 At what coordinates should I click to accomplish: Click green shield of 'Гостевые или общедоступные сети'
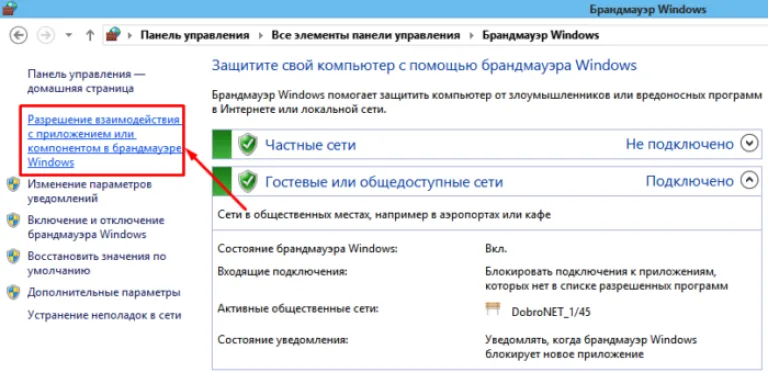[247, 182]
